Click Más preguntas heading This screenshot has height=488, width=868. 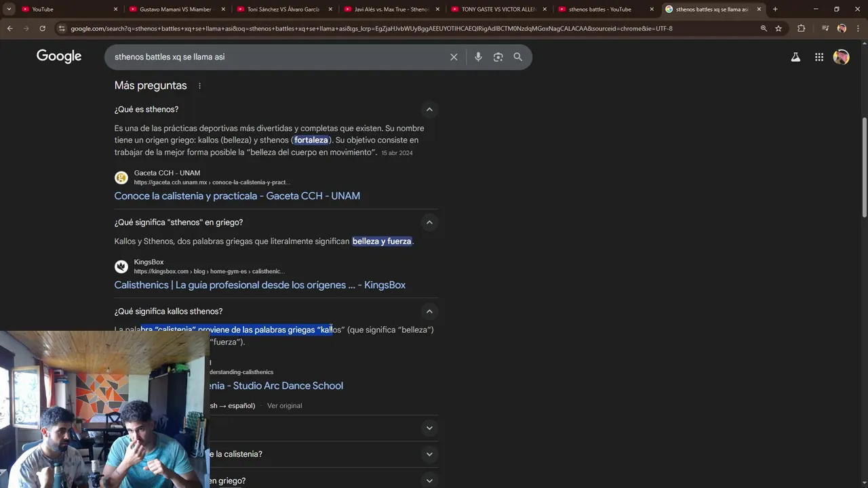pos(151,85)
